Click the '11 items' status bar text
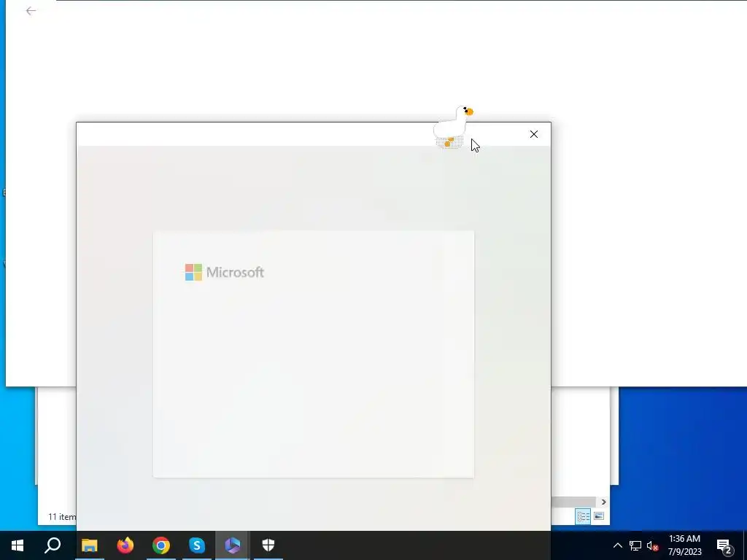 pos(62,517)
